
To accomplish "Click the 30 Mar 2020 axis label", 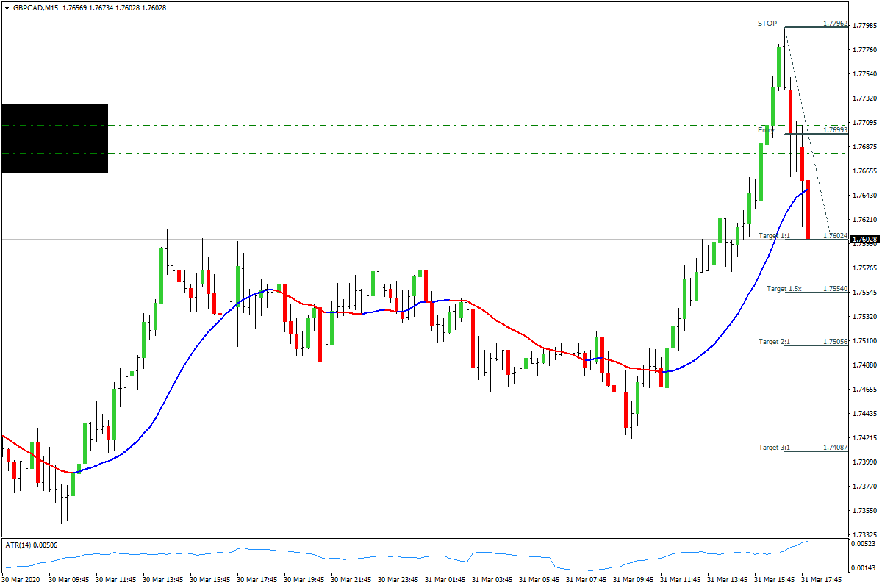I will click(22, 578).
